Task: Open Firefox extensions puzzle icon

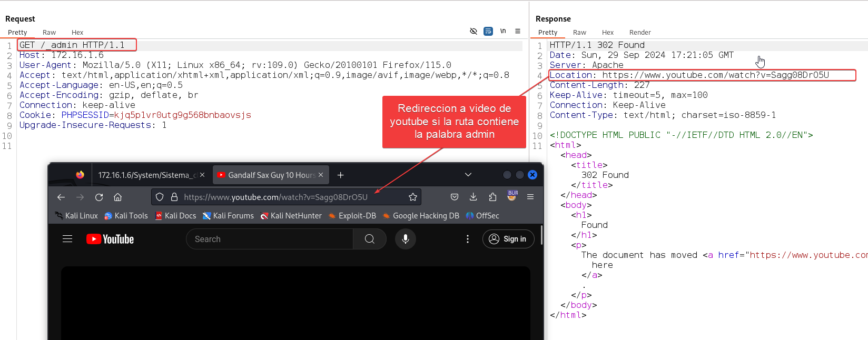Action: point(492,197)
